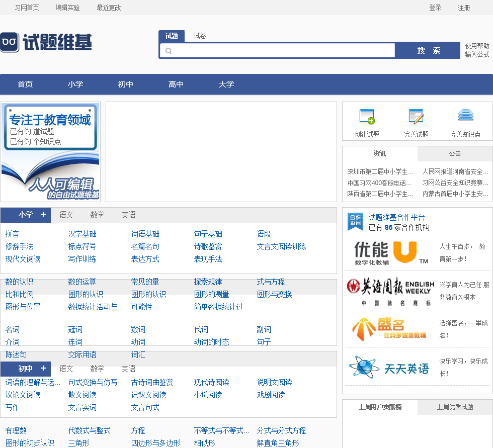Open the 小说阅读 link

[208, 395]
